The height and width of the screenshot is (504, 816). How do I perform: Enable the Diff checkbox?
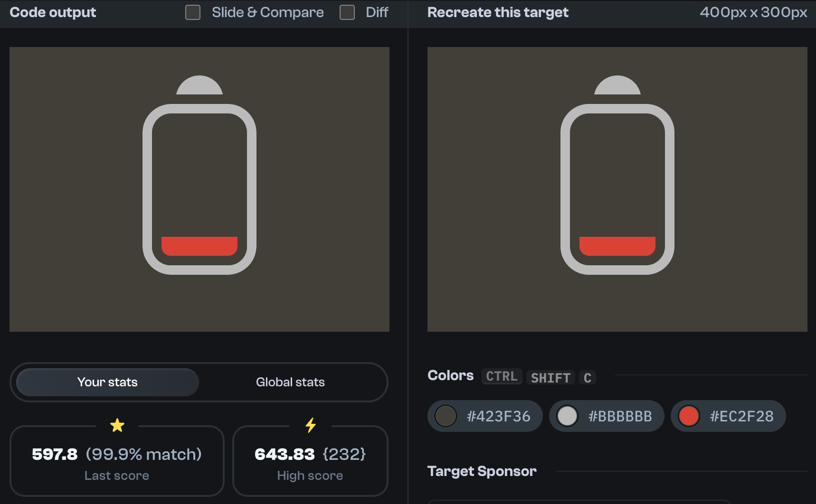(x=347, y=12)
